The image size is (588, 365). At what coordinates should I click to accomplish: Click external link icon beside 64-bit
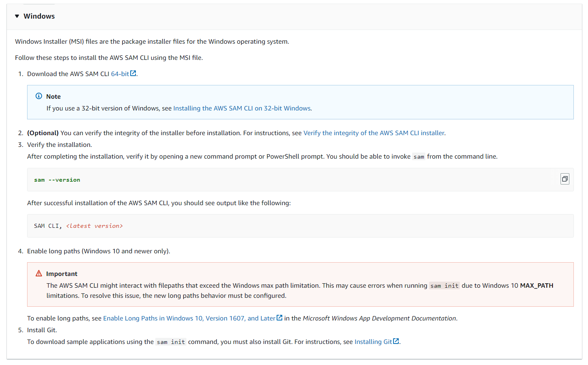tap(133, 74)
